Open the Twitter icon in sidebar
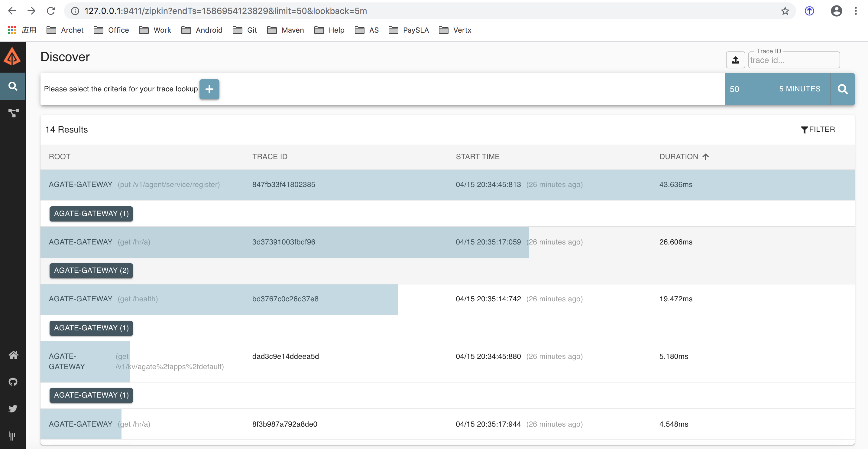868x449 pixels. point(13,408)
